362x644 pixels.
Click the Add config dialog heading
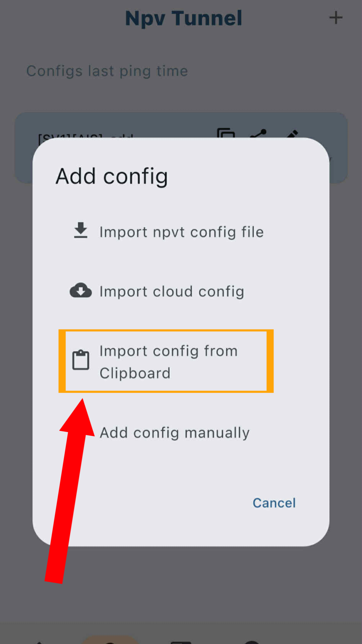tap(112, 176)
